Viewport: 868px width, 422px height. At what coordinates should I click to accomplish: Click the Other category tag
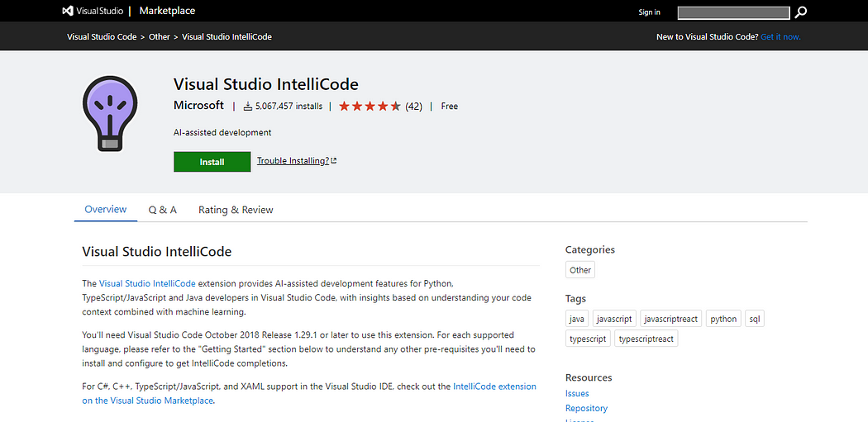click(580, 270)
